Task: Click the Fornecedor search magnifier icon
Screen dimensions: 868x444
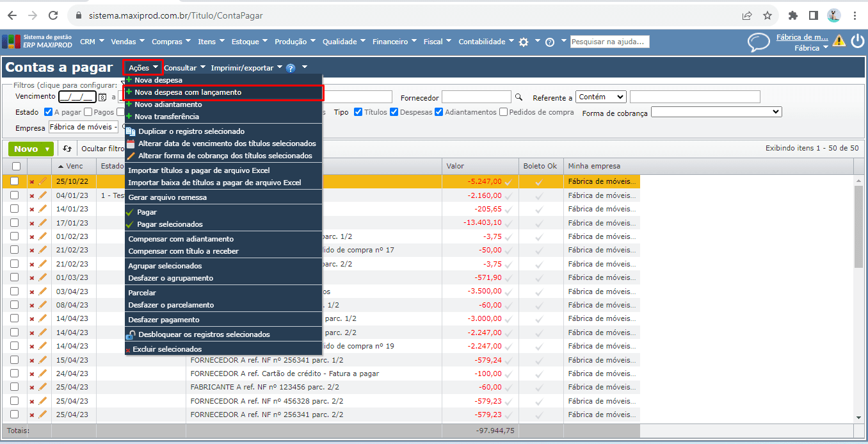Action: tap(519, 97)
